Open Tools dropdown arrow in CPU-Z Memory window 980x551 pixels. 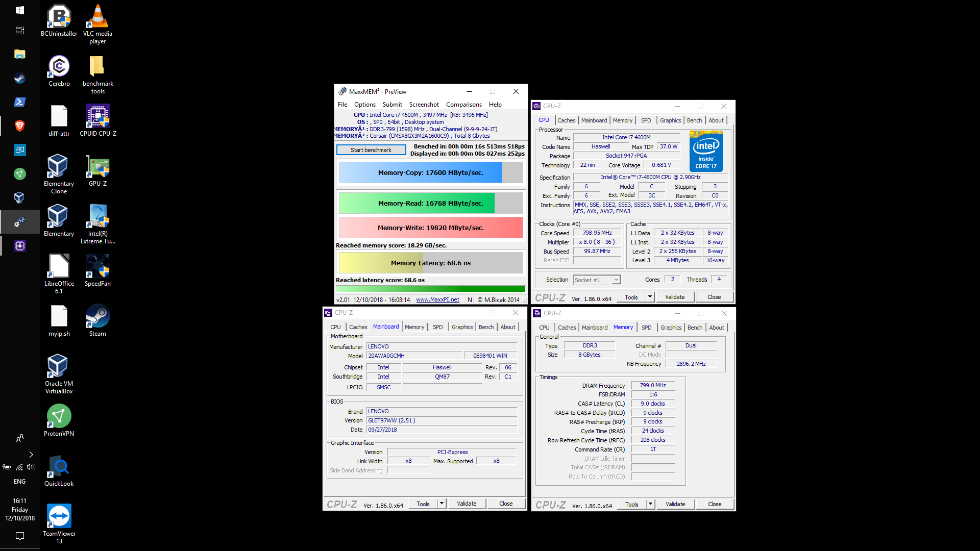(650, 504)
